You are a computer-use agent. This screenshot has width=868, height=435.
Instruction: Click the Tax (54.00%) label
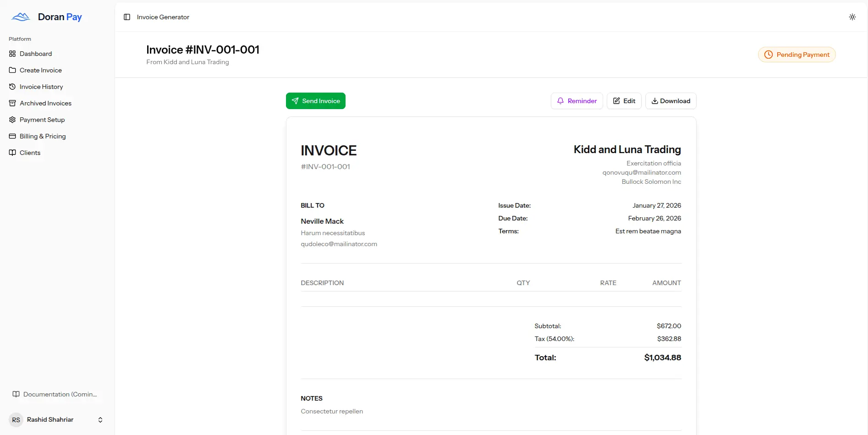click(555, 339)
